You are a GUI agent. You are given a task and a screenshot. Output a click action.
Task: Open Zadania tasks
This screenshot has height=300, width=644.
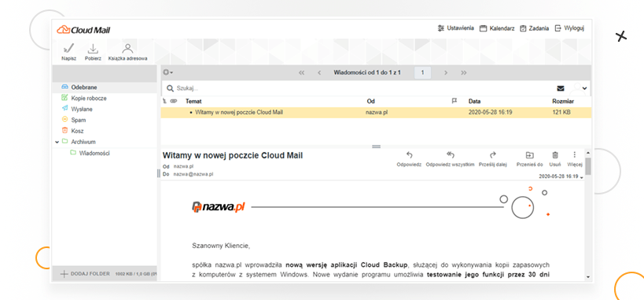[535, 28]
